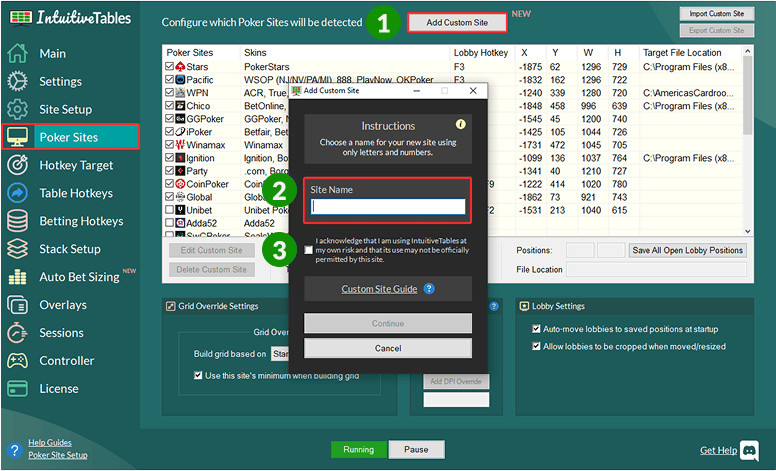Click the Lobby Hotkey column header
The image size is (776, 471).
[x=481, y=52]
